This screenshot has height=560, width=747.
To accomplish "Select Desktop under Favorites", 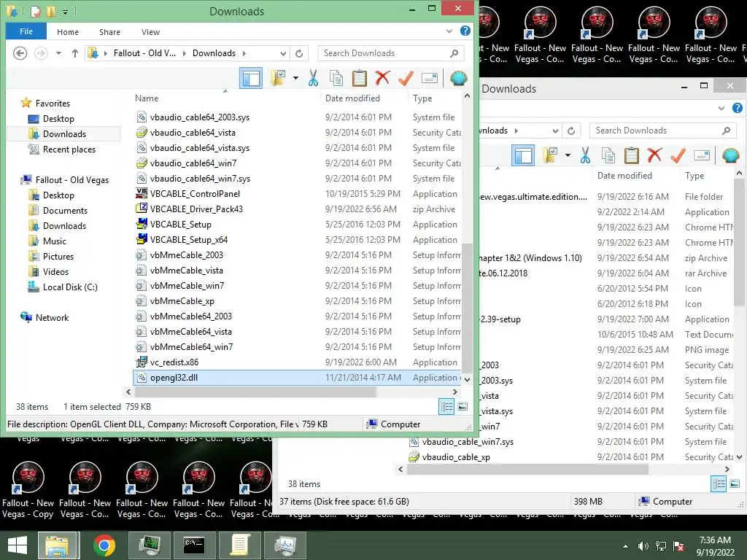I will click(58, 119).
